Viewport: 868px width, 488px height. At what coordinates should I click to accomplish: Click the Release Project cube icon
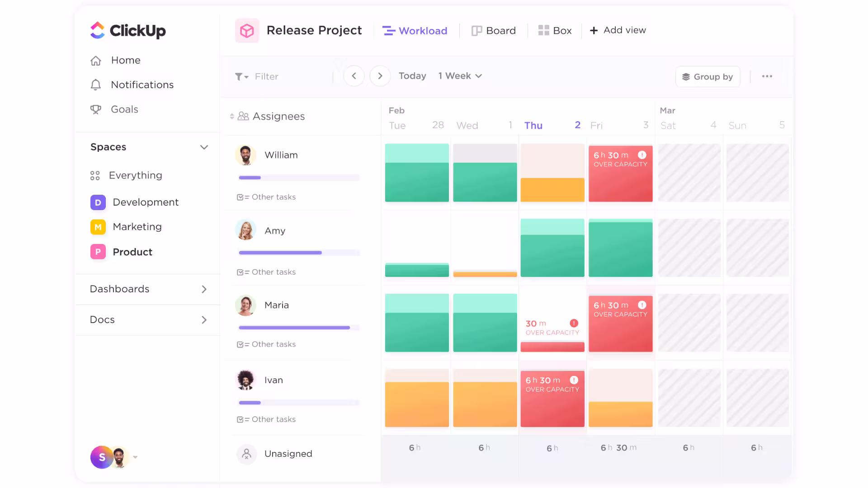click(247, 31)
